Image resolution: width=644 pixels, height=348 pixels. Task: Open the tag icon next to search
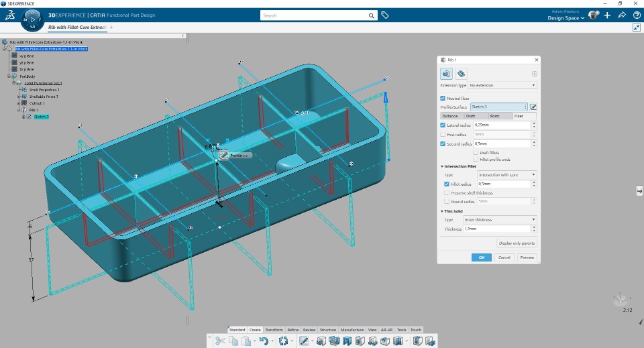click(385, 15)
